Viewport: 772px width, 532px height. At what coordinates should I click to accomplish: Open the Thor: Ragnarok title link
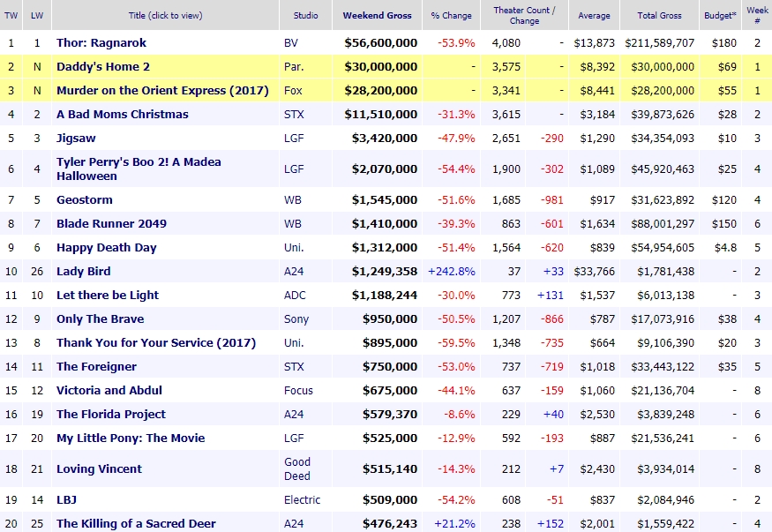[x=101, y=43]
